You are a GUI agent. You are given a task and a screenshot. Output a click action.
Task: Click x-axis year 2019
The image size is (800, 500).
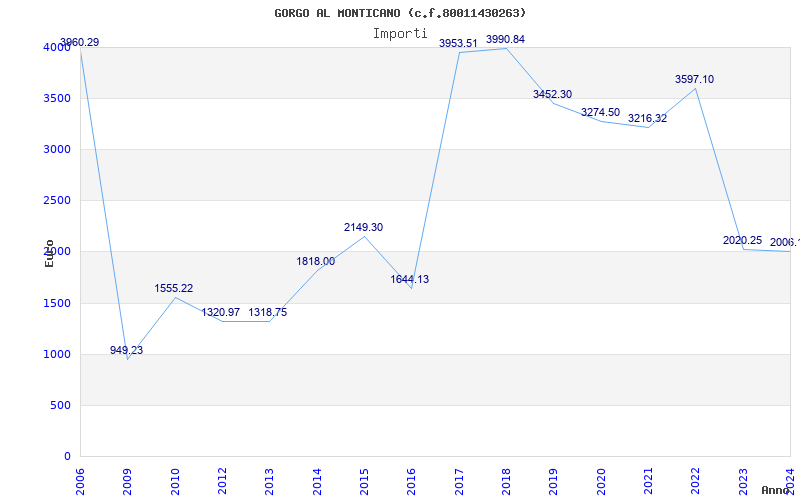[554, 481]
